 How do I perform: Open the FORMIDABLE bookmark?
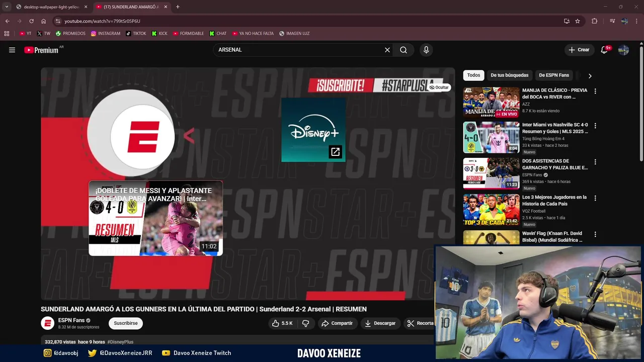pyautogui.click(x=188, y=34)
